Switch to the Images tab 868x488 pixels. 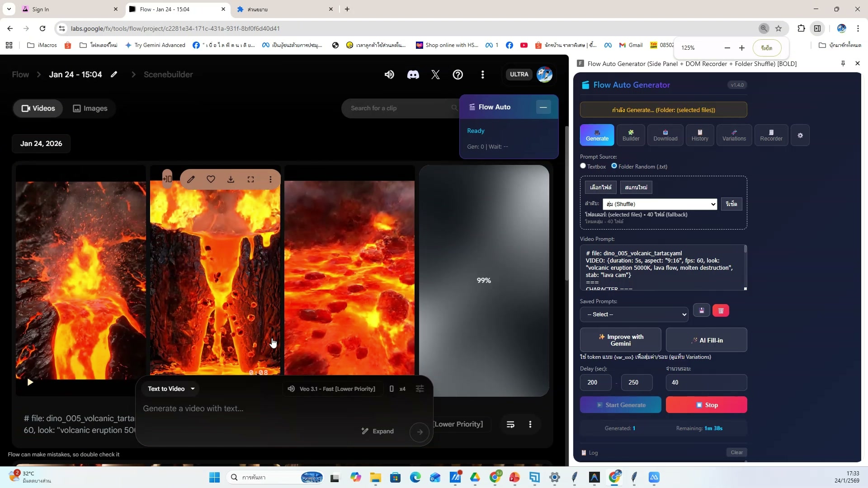coord(90,108)
